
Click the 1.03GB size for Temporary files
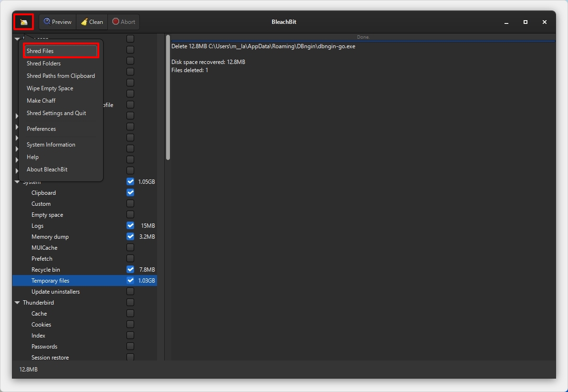click(147, 281)
